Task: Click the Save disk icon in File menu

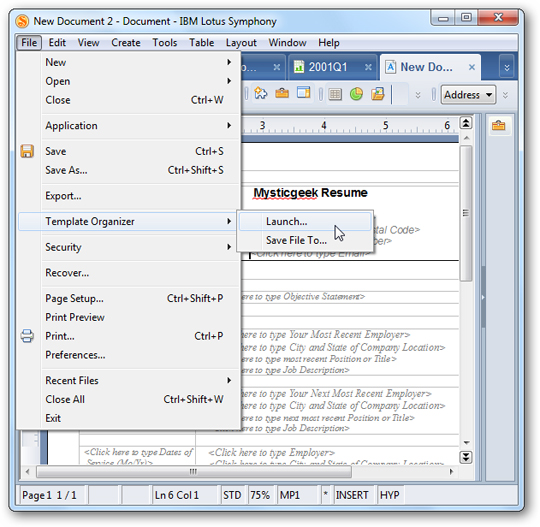Action: click(x=27, y=151)
